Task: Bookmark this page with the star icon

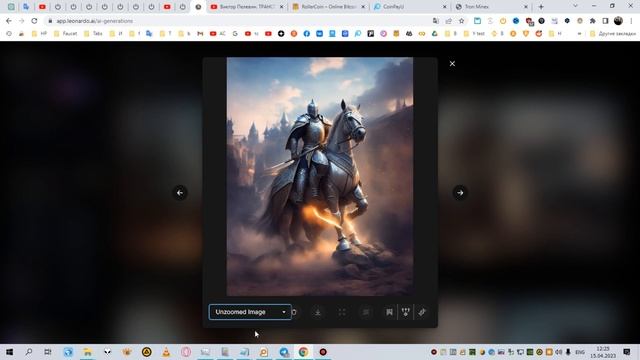Action: click(461, 21)
